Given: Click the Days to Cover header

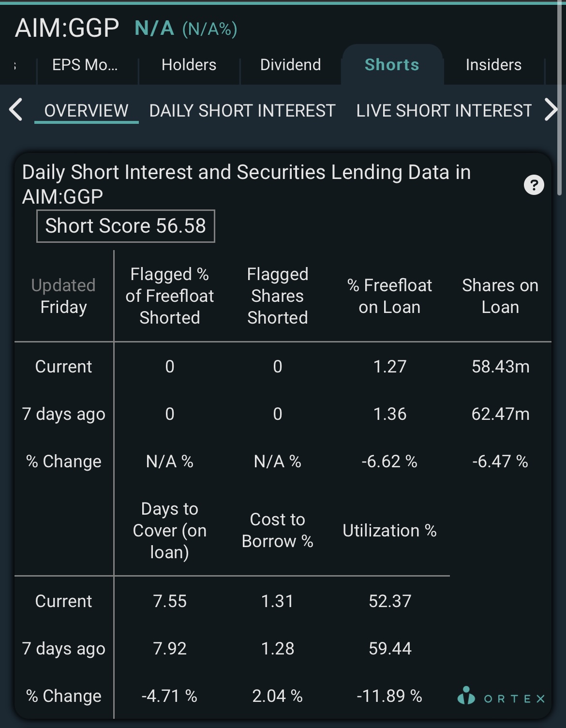Looking at the screenshot, I should (x=169, y=530).
